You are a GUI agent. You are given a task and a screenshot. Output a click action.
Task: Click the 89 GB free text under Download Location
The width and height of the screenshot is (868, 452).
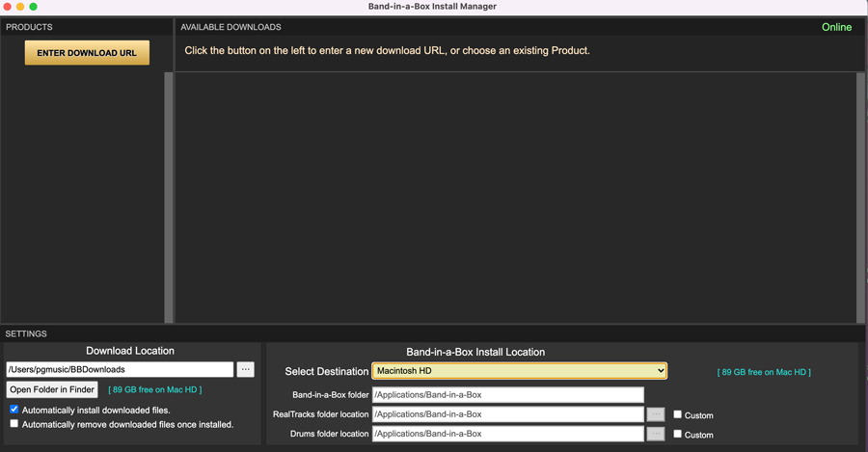(155, 389)
